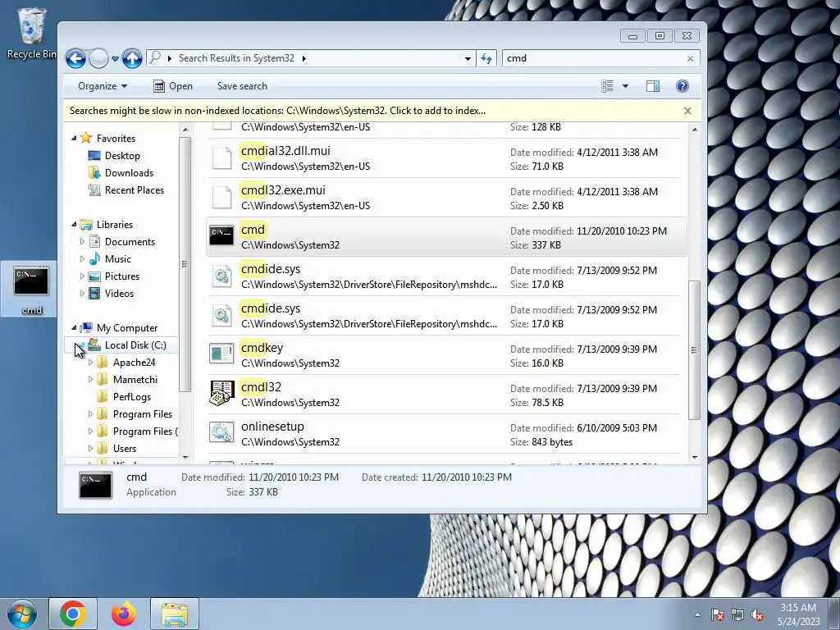Open the network tray icon
The height and width of the screenshot is (630, 840).
tap(737, 614)
